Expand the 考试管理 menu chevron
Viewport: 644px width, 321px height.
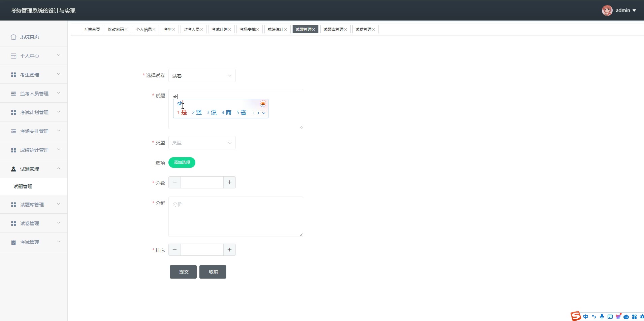[x=59, y=242]
